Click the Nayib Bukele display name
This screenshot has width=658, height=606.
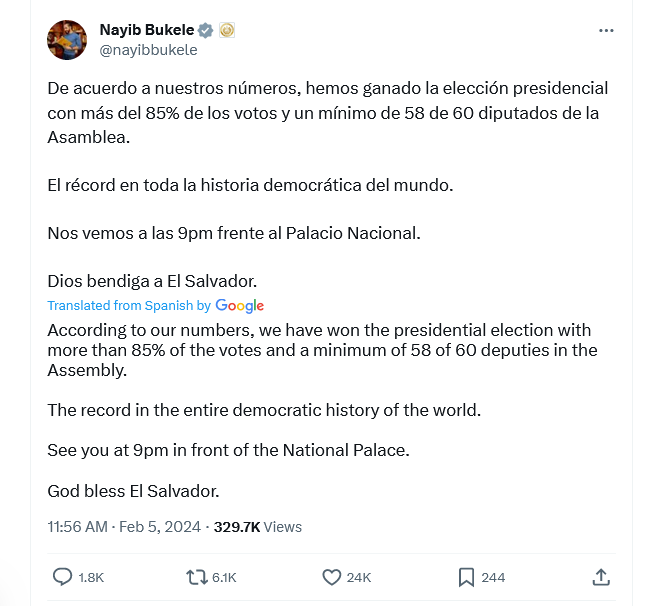coord(147,30)
